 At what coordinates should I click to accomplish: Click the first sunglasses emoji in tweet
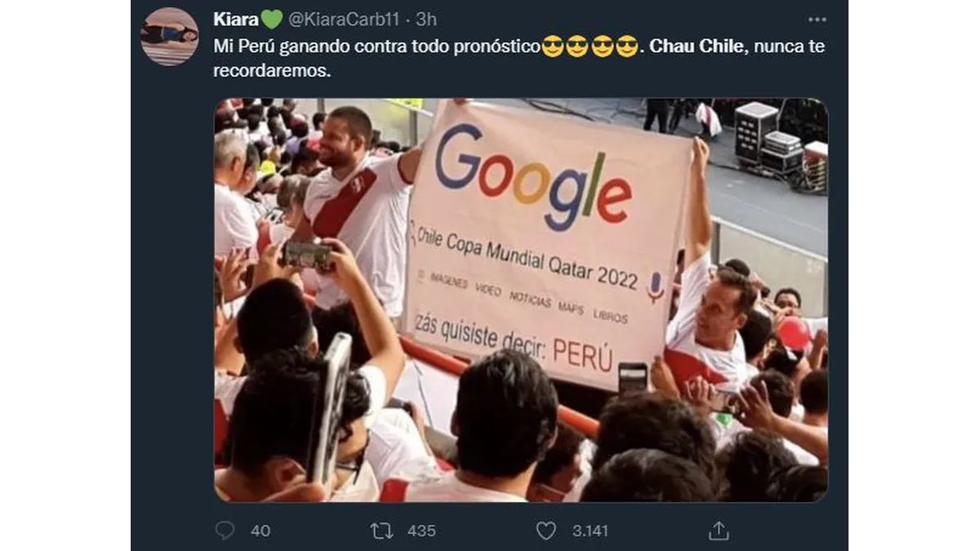[553, 47]
